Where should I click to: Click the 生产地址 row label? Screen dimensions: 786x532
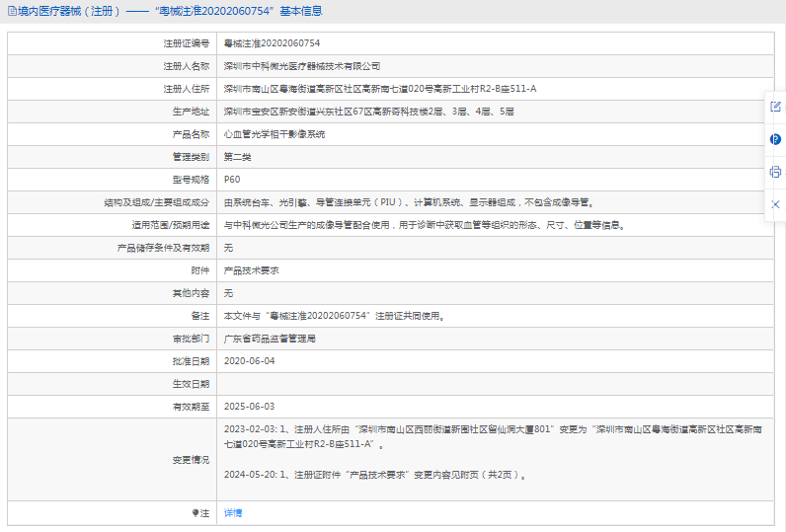(x=191, y=112)
